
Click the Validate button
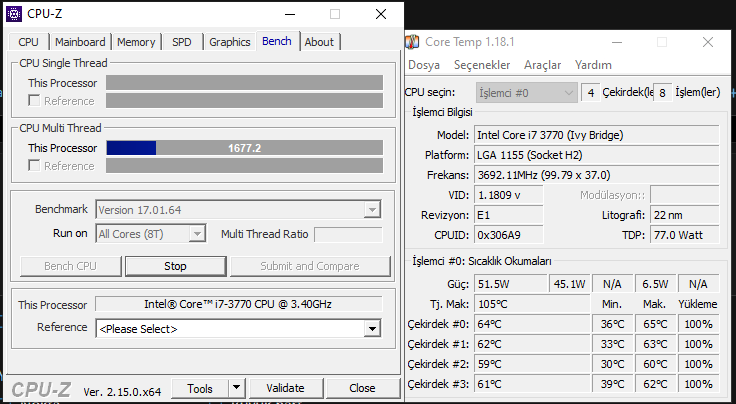click(285, 389)
